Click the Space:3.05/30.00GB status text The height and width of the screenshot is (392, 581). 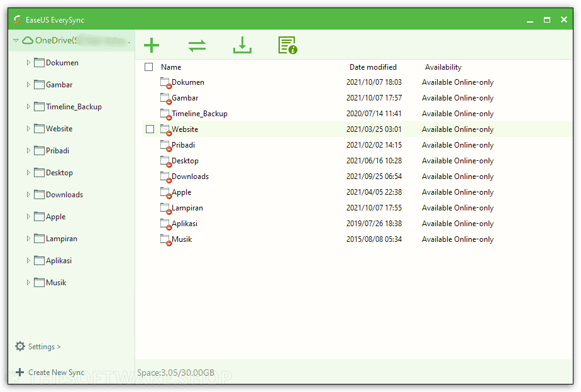pyautogui.click(x=175, y=373)
